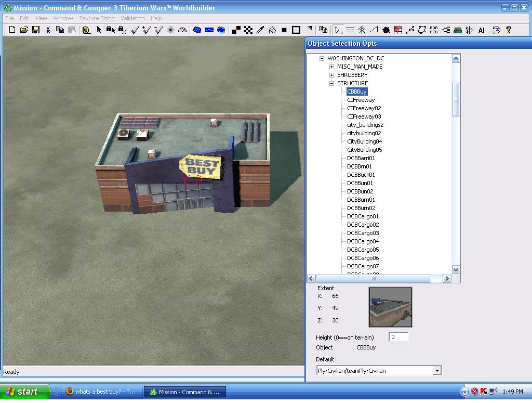Select the checkered large tile tool

coord(248,30)
